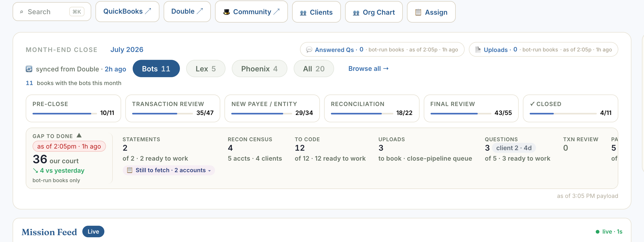Click the July 2026 month label
The width and height of the screenshot is (644, 242).
click(127, 50)
